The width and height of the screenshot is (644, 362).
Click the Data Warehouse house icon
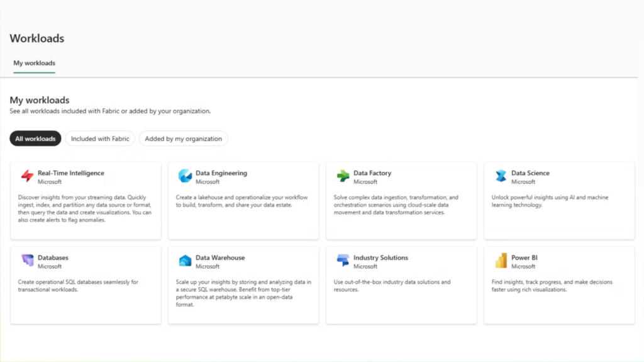185,261
